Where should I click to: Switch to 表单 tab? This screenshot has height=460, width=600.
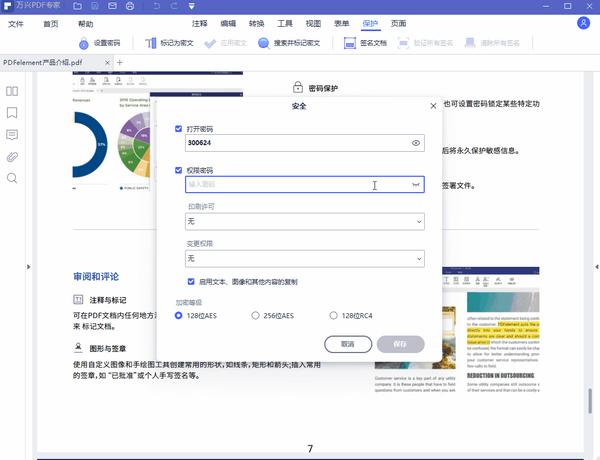(x=341, y=24)
